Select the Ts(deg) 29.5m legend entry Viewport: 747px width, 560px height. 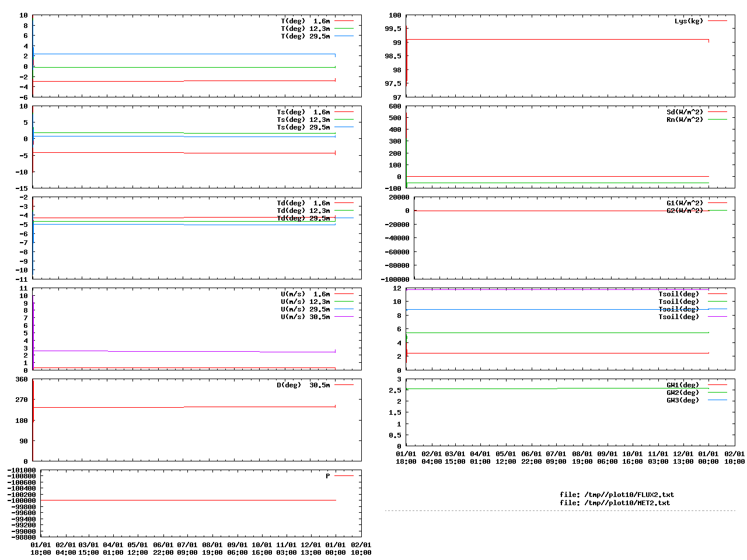pyautogui.click(x=303, y=127)
